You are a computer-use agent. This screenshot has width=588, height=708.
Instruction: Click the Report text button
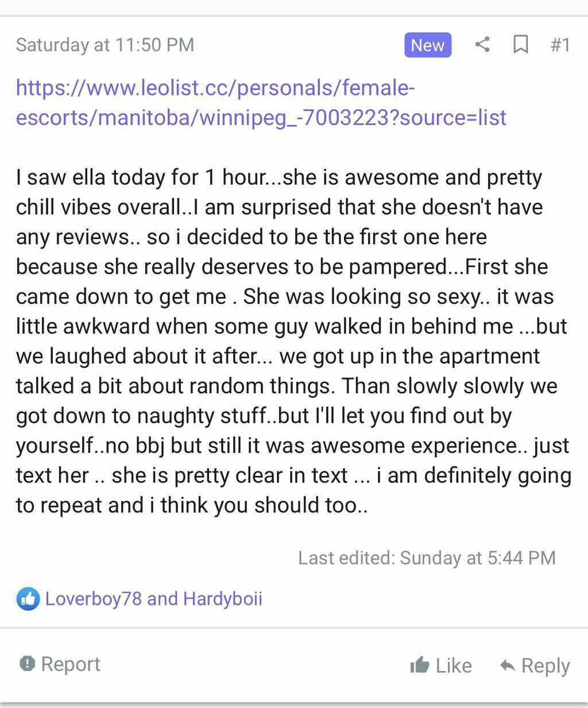coord(71,664)
